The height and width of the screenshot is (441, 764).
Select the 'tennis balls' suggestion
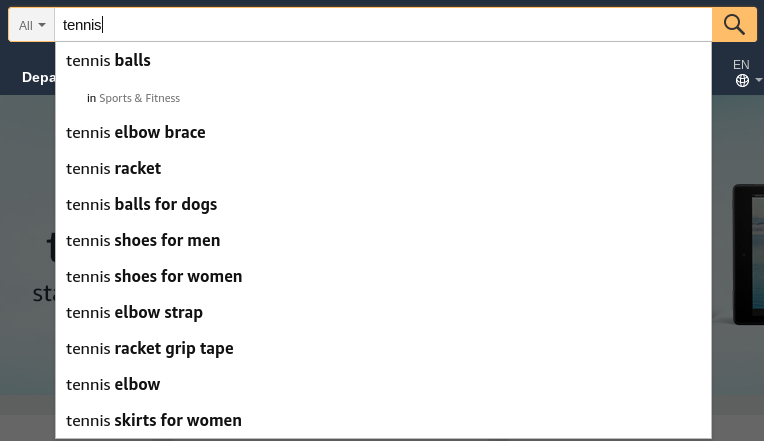pos(383,60)
